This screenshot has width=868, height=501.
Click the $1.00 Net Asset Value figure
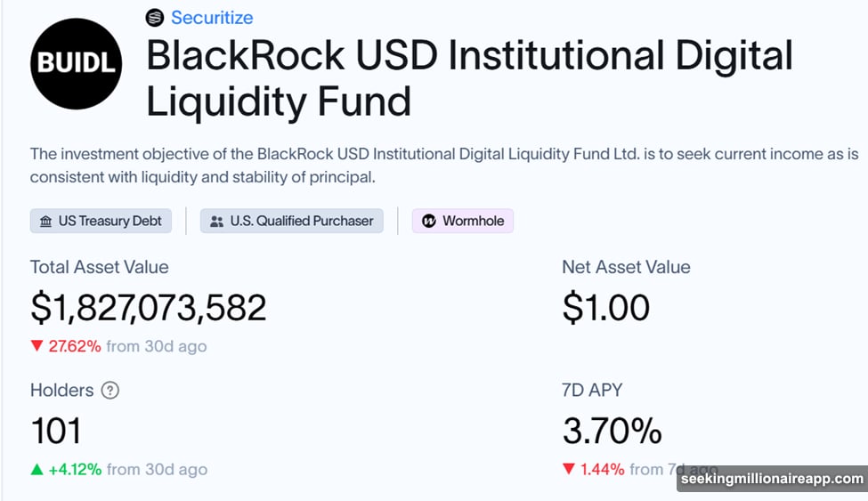(605, 308)
